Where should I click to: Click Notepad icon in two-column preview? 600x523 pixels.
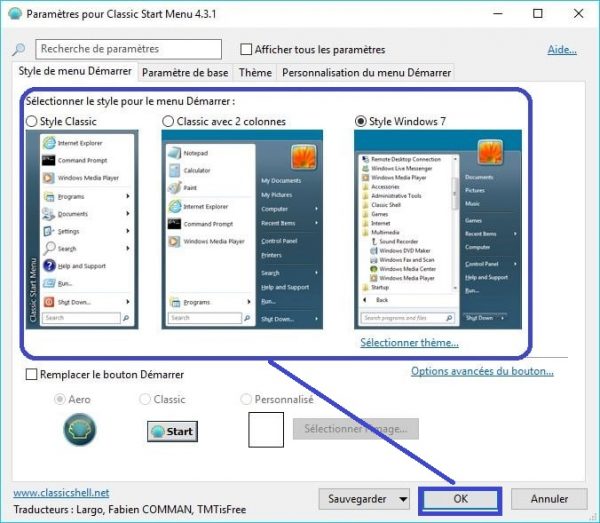click(x=174, y=153)
